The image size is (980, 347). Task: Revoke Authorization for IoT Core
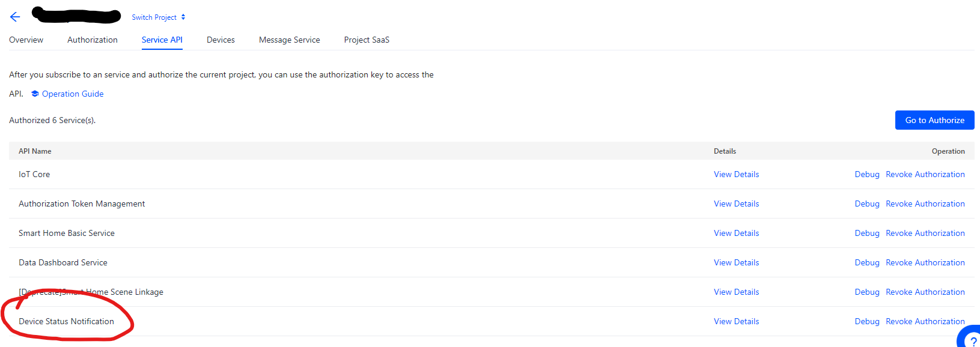[925, 174]
